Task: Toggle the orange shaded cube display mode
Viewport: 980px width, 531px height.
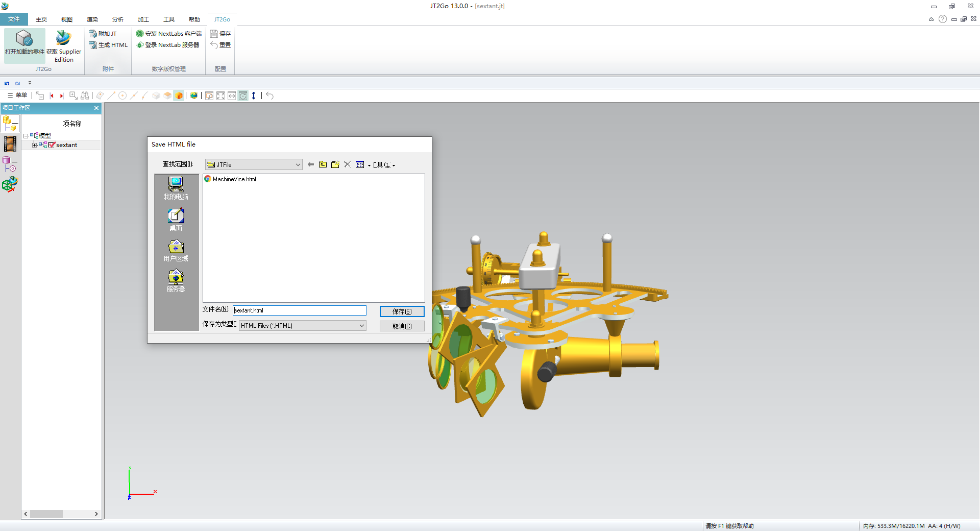Action: click(179, 95)
